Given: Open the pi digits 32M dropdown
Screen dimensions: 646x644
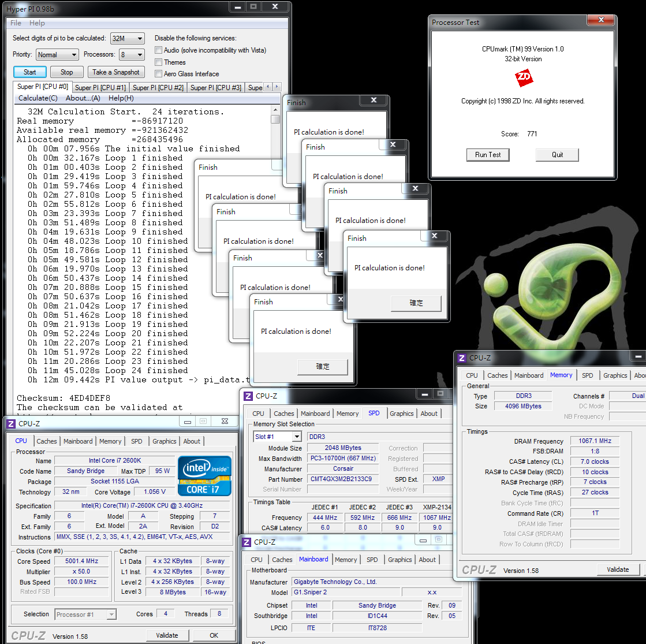Looking at the screenshot, I should pyautogui.click(x=128, y=38).
